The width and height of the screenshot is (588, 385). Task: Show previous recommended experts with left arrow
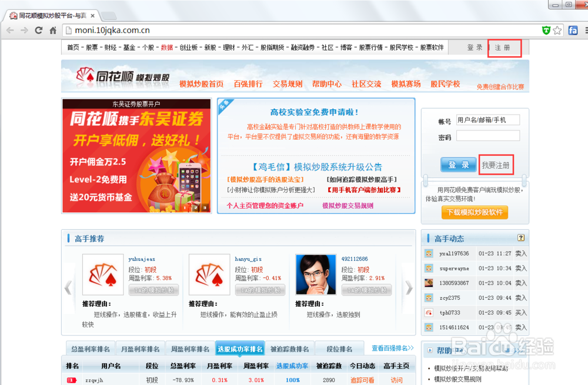coord(68,288)
